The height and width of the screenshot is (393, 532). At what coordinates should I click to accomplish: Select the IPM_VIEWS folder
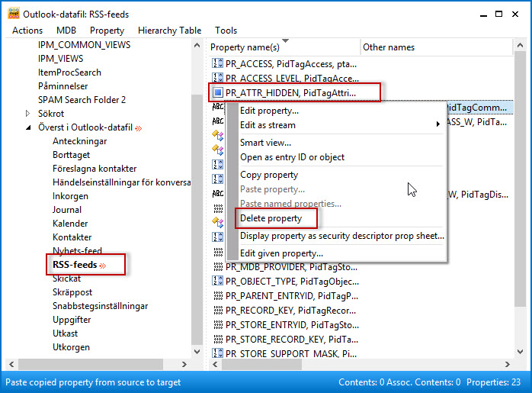[60, 59]
